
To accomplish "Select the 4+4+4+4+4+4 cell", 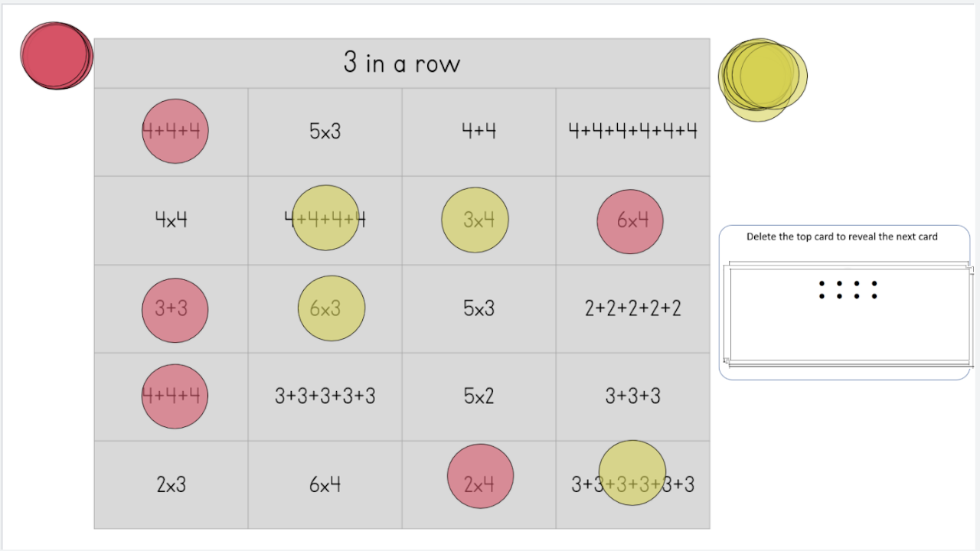I will (633, 132).
